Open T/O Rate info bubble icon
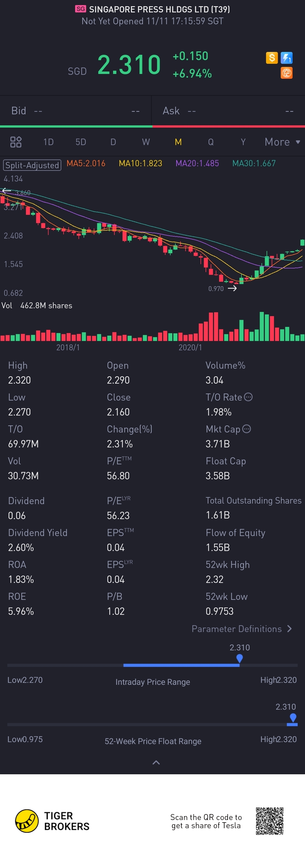This screenshot has height=868, width=305. pos(248,397)
